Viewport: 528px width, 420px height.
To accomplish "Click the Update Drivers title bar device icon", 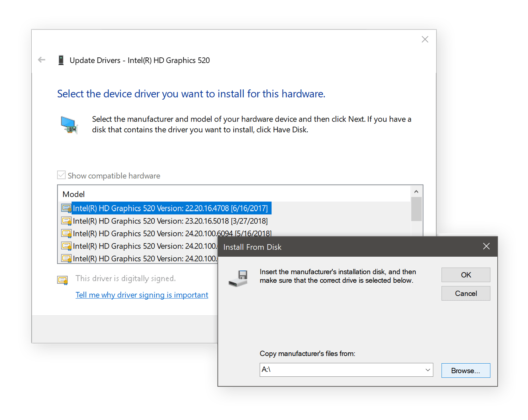I will [61, 60].
